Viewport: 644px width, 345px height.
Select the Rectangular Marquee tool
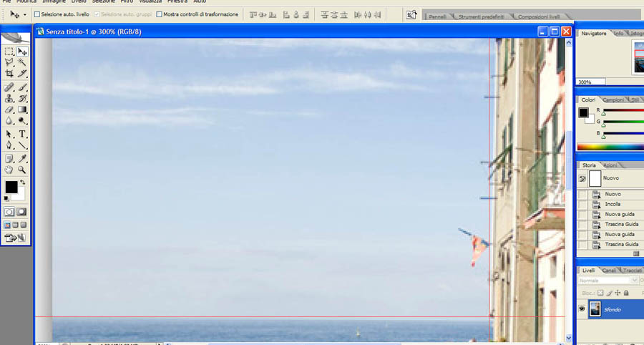click(9, 52)
